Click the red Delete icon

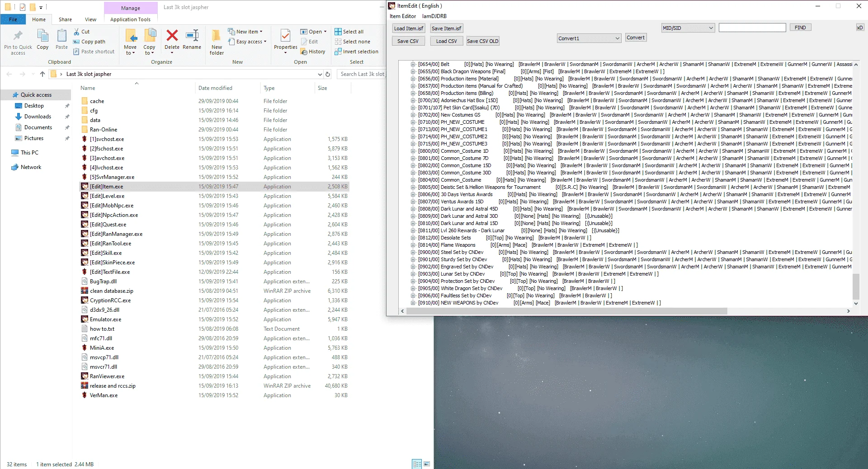point(172,35)
